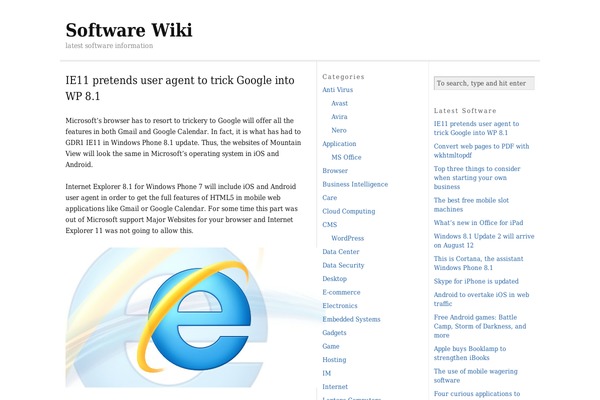
Task: Open the CMS category
Action: click(329, 225)
